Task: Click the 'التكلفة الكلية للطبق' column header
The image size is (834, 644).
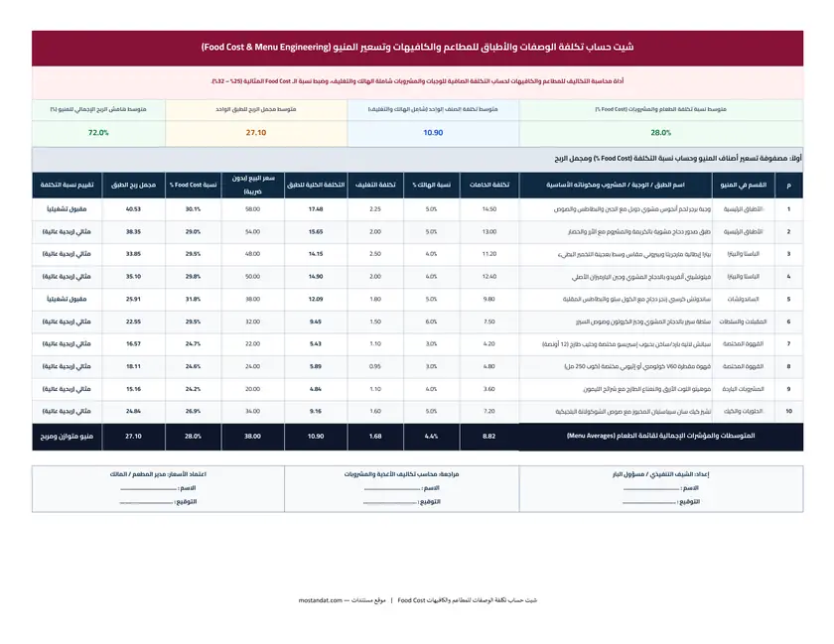Action: tap(316, 186)
